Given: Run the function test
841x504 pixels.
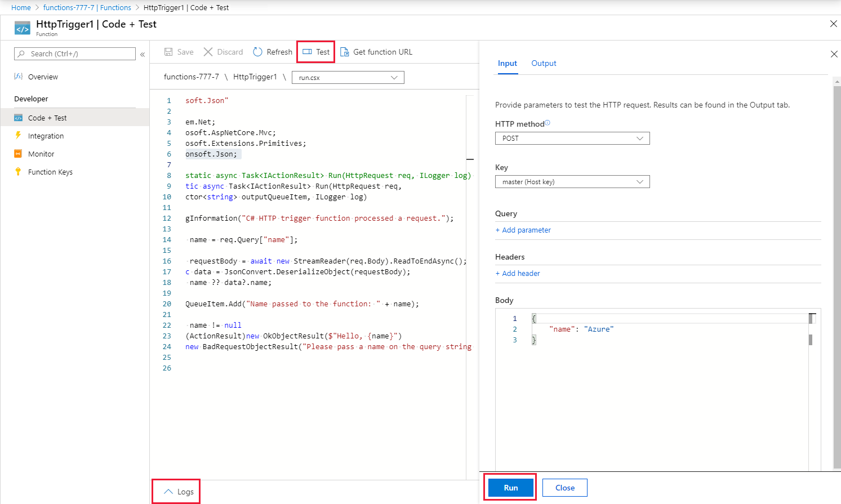Looking at the screenshot, I should point(509,488).
